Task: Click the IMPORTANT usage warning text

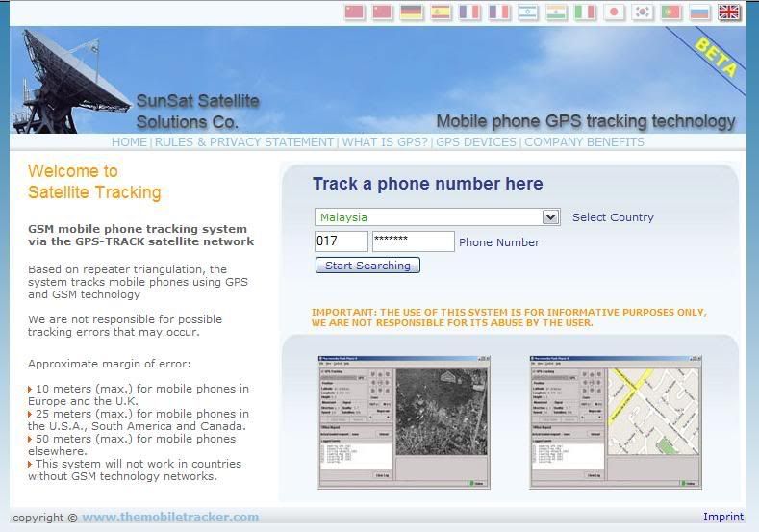Action: click(509, 317)
